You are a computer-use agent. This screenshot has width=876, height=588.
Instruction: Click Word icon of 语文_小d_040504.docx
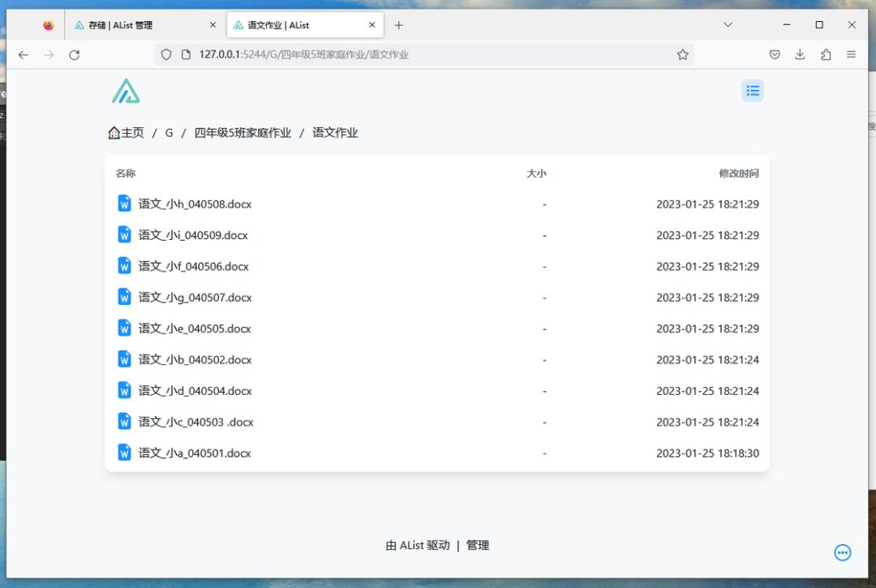pyautogui.click(x=124, y=390)
